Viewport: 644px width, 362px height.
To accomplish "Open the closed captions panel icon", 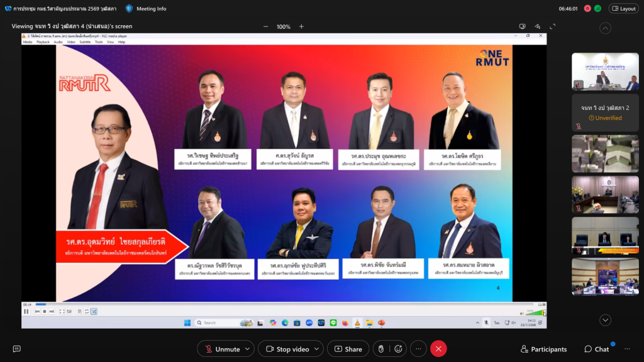I will (x=17, y=349).
